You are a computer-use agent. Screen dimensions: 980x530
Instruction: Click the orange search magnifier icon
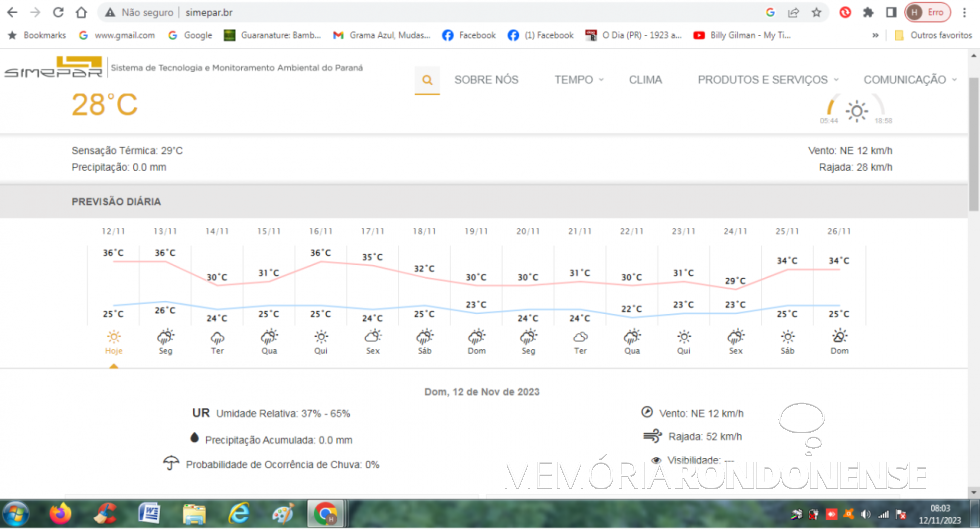[427, 80]
